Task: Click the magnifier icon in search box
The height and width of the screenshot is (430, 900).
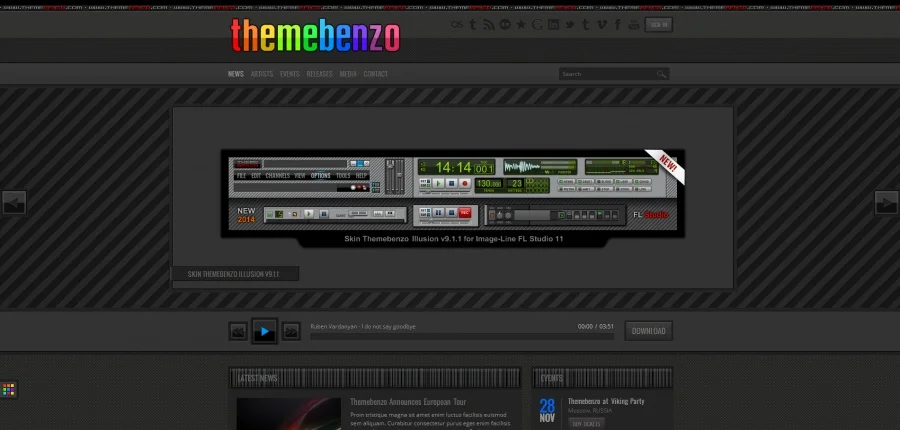Action: coord(661,74)
